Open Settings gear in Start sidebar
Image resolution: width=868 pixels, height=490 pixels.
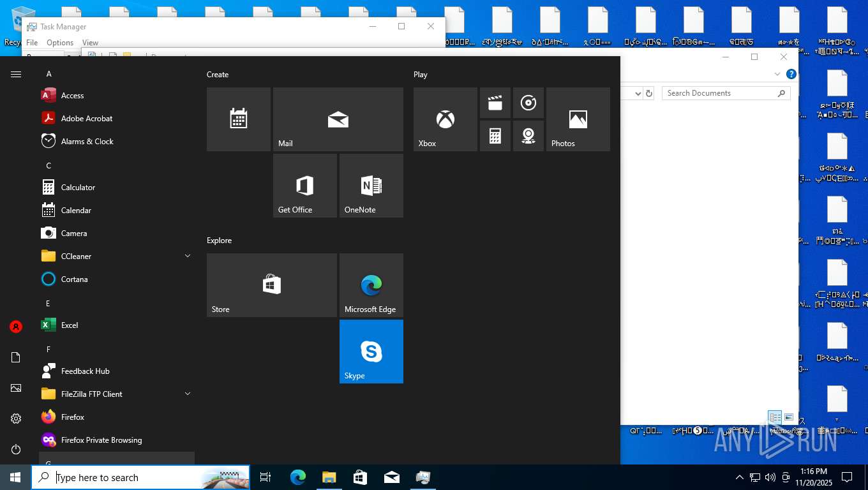coord(16,419)
